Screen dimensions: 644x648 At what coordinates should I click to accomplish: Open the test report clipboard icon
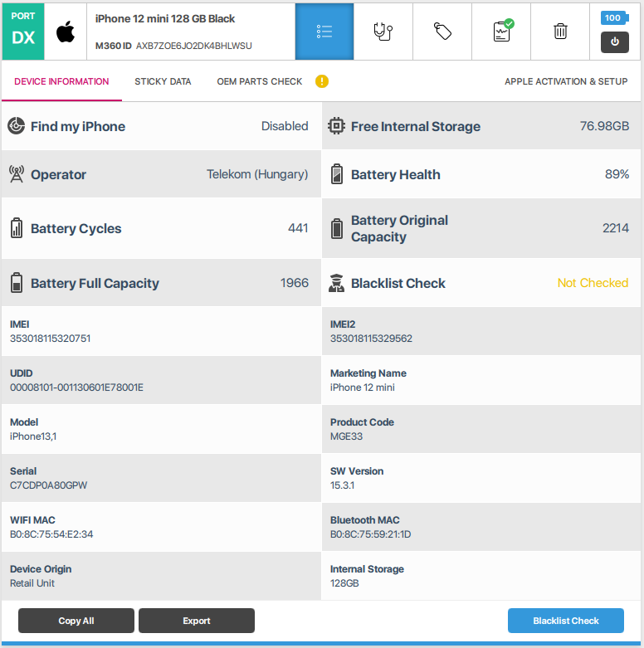click(503, 31)
